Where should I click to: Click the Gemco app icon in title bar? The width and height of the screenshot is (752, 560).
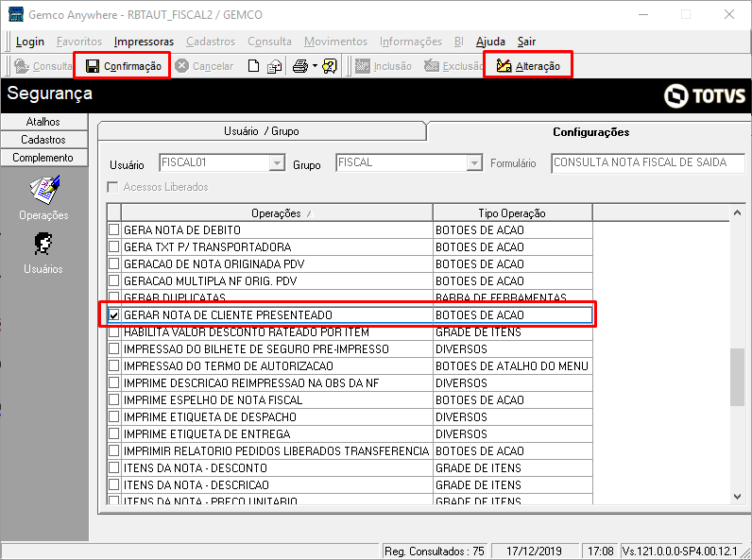point(16,15)
